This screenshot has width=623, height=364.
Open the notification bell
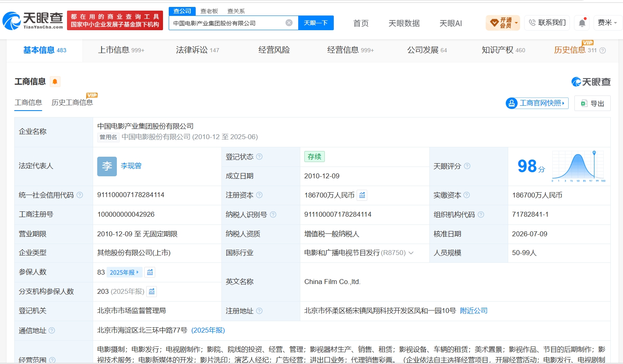(x=582, y=23)
